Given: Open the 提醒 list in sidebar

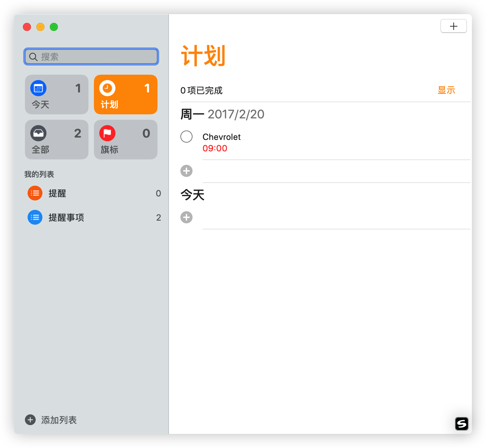Looking at the screenshot, I should (x=57, y=193).
